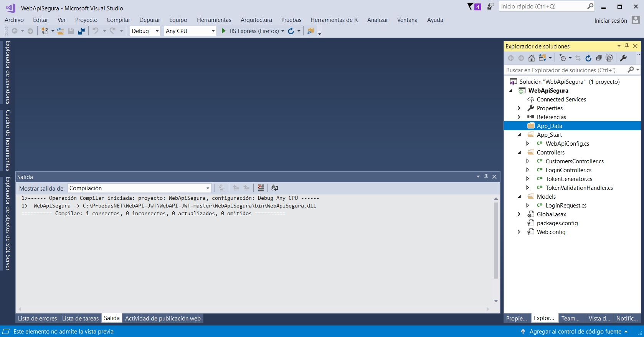Screen dimensions: 644x337
Task: Click the Visual Studio logo icon
Action: click(x=10, y=8)
